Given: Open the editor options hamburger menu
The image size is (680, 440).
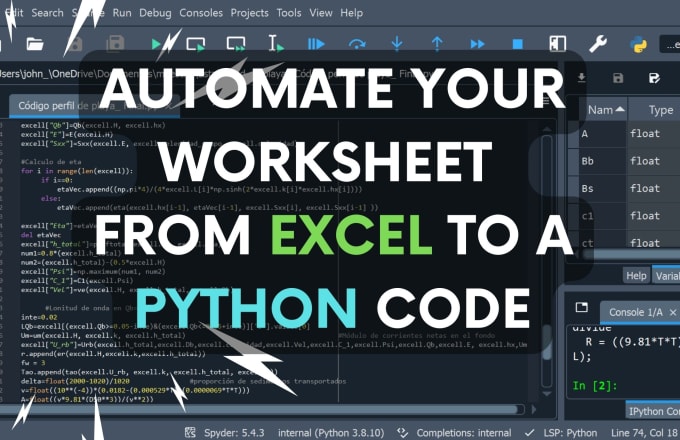Looking at the screenshot, I should coord(546,101).
